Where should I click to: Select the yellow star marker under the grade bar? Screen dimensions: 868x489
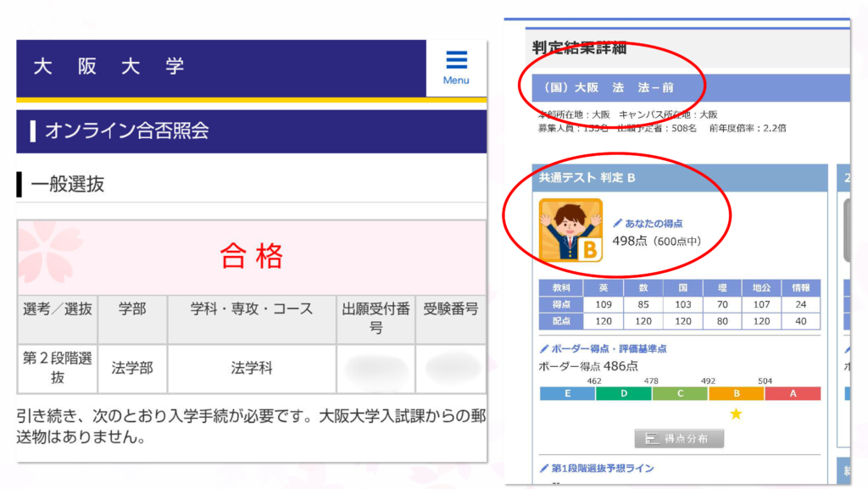click(x=737, y=414)
